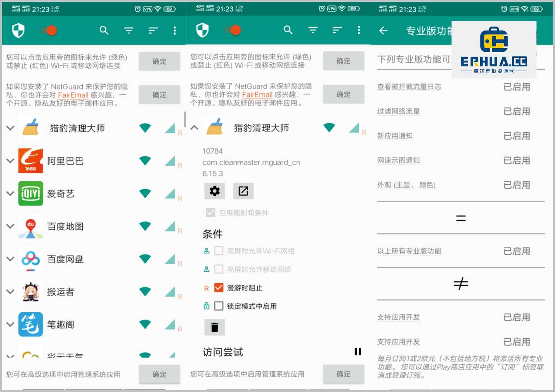Expand the 百度地图 row details

pyautogui.click(x=11, y=226)
